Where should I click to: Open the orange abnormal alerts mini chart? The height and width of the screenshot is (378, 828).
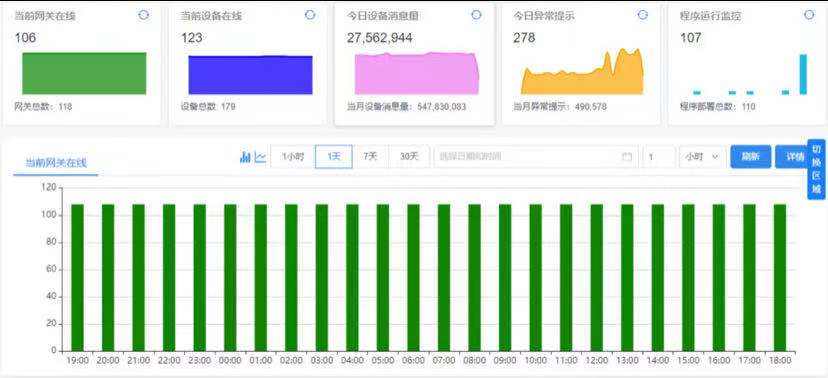pyautogui.click(x=582, y=72)
